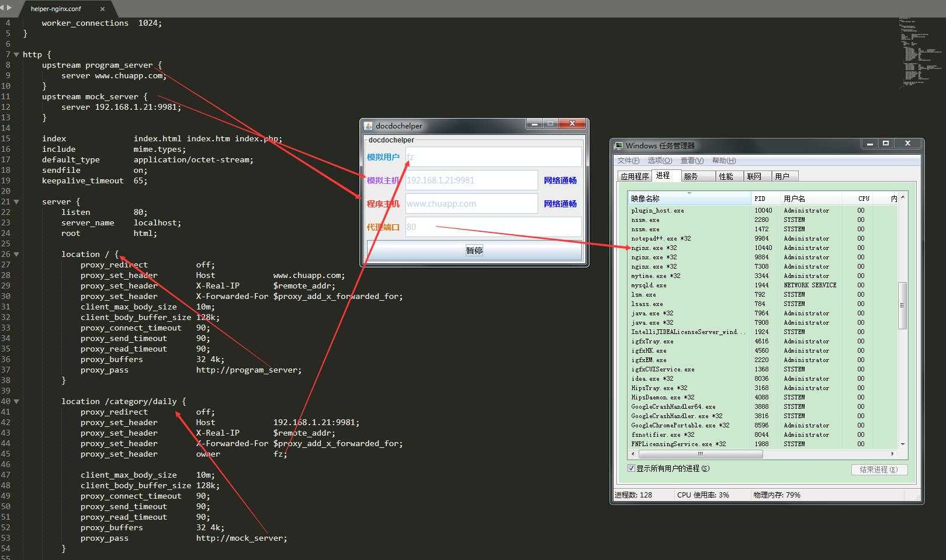946x560 pixels.
Task: Select the HipsDaemon.exe *32 process row
Action: [763, 397]
